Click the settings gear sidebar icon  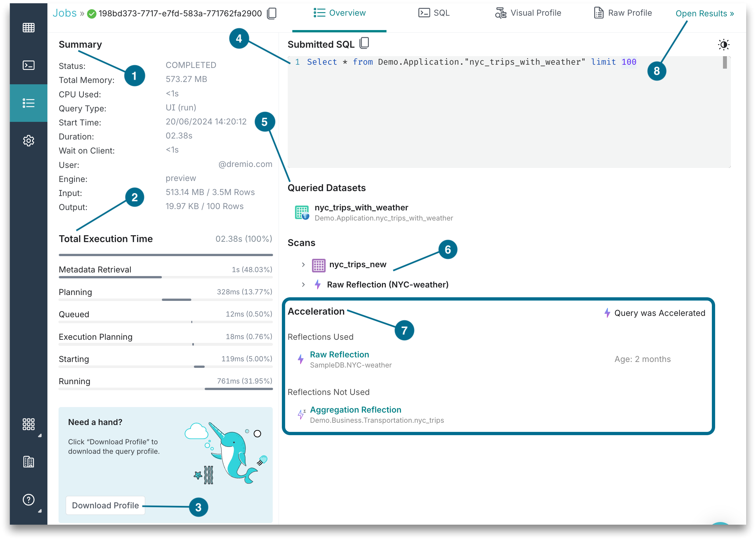coord(28,140)
